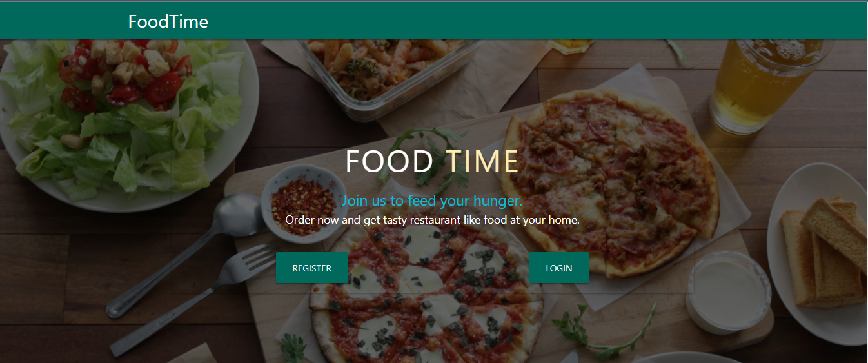Viewport: 868px width, 363px height.
Task: Click the white sauce dip cup
Action: pos(729,291)
